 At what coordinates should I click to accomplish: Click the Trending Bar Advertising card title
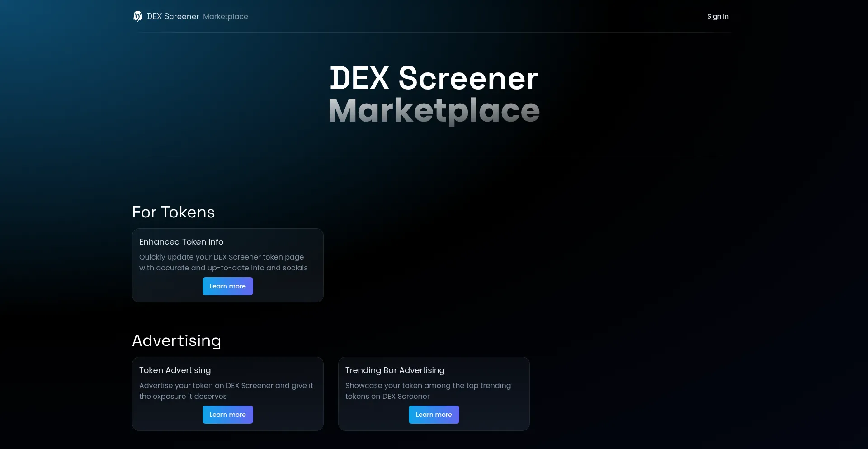pos(395,370)
